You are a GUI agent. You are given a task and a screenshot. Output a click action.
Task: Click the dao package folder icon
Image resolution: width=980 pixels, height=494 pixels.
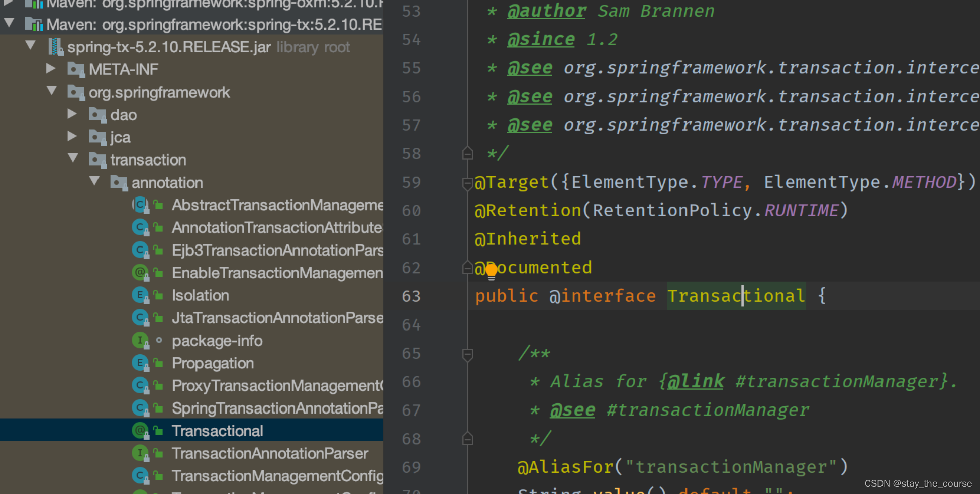point(97,115)
